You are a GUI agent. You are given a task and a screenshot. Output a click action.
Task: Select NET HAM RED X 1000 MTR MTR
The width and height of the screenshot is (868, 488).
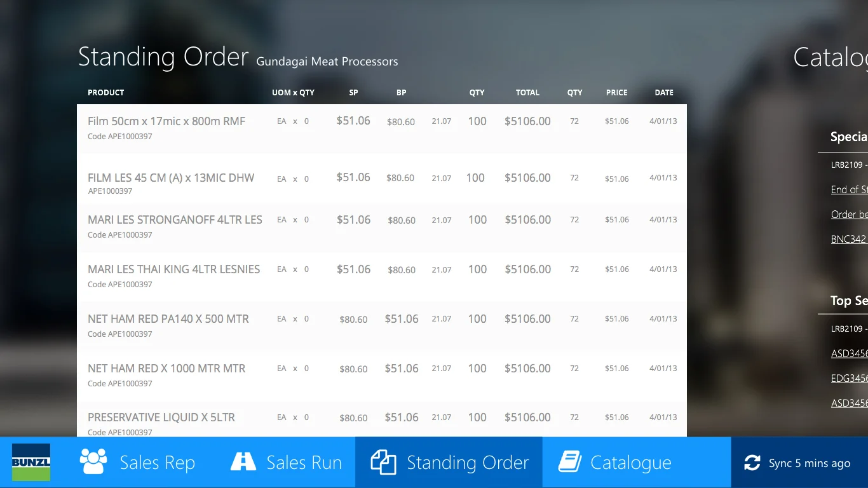point(166,369)
